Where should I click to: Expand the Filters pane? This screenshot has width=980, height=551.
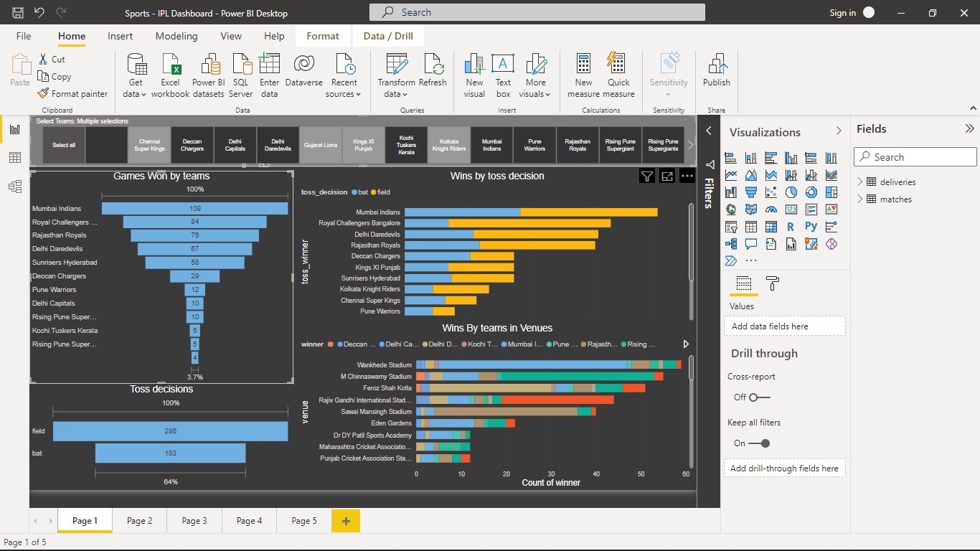(709, 131)
